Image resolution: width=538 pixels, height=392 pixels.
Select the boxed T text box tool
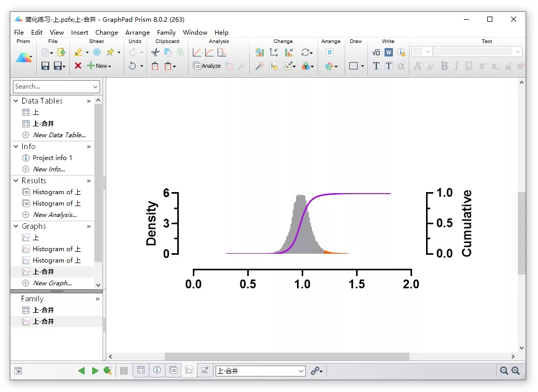[x=388, y=66]
